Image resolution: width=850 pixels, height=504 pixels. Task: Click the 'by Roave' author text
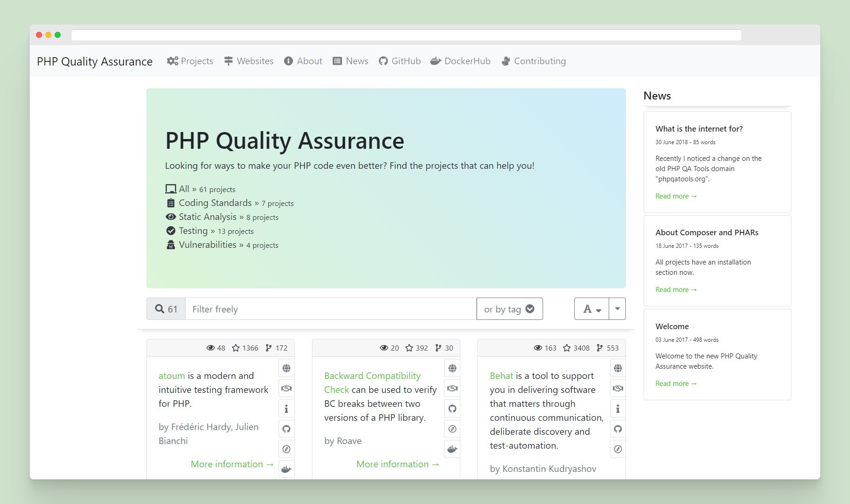343,441
